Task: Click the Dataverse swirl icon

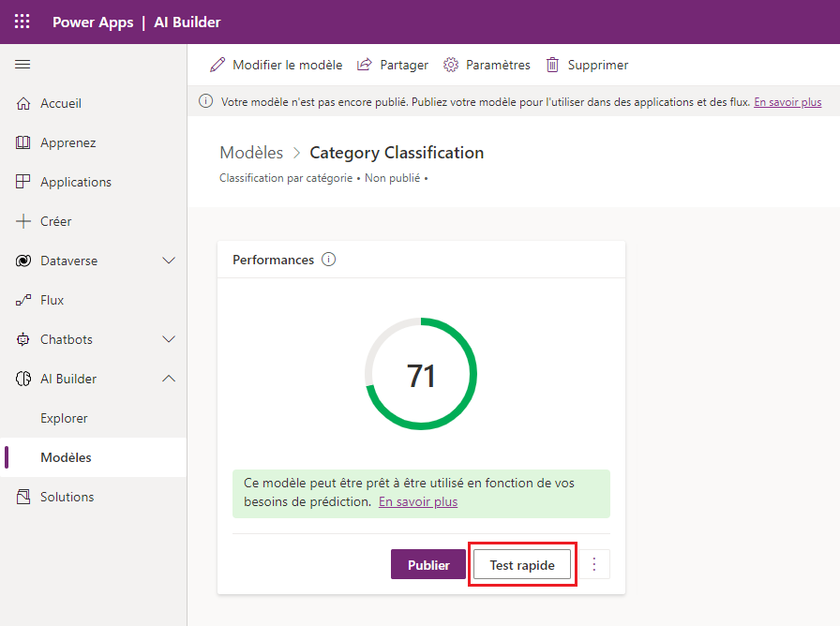Action: click(x=23, y=261)
